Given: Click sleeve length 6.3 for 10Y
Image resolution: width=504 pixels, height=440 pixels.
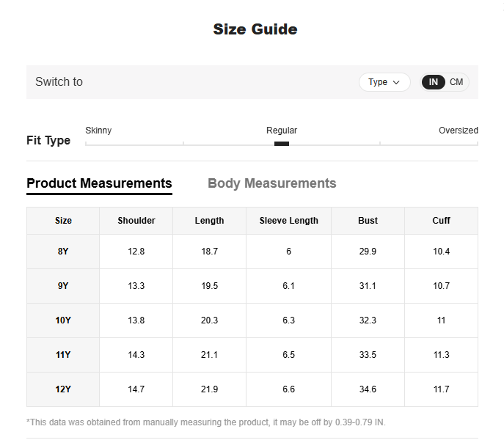Looking at the screenshot, I should 288,320.
